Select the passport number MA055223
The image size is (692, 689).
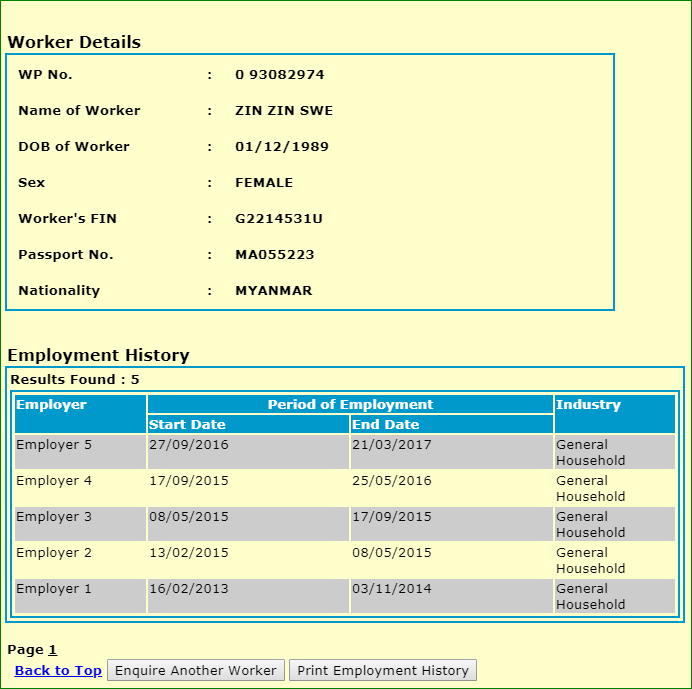click(x=275, y=255)
